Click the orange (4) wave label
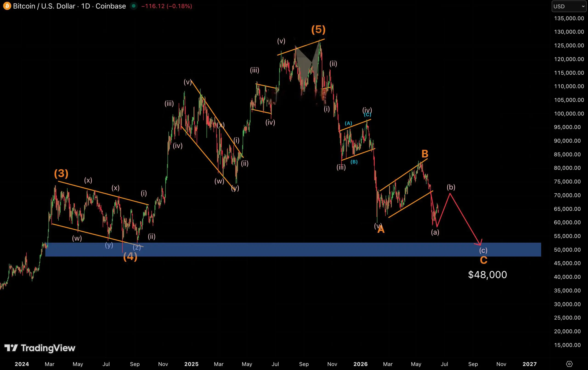This screenshot has width=588, height=370. [130, 257]
